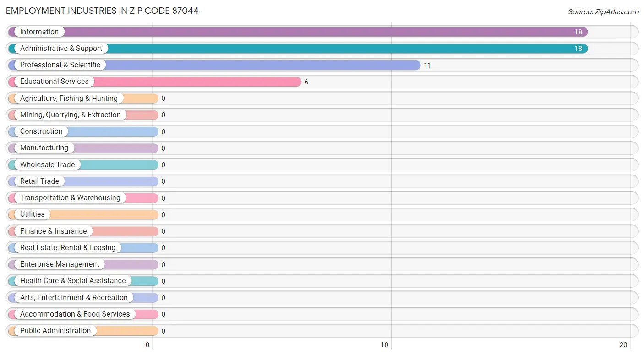Click the axis tick label 10
This screenshot has height=356, width=644.
point(385,345)
